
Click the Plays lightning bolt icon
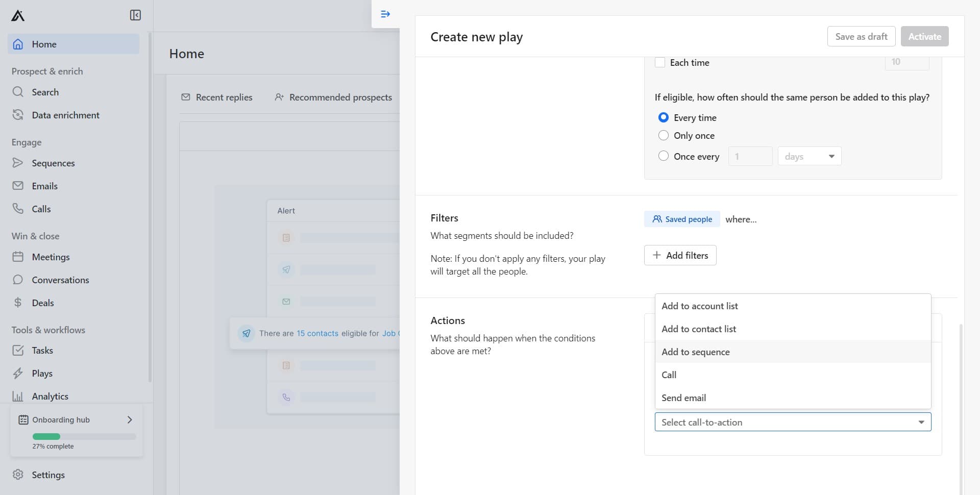[18, 373]
